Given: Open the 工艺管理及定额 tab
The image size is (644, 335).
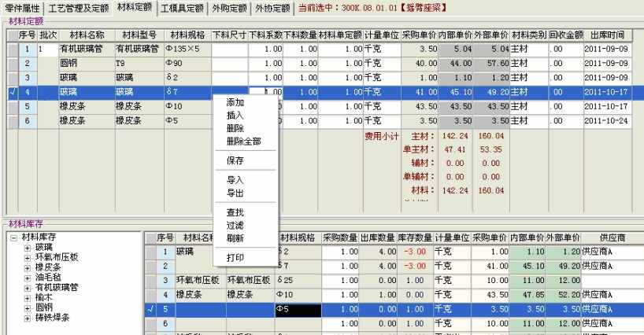Looking at the screenshot, I should click(79, 8).
